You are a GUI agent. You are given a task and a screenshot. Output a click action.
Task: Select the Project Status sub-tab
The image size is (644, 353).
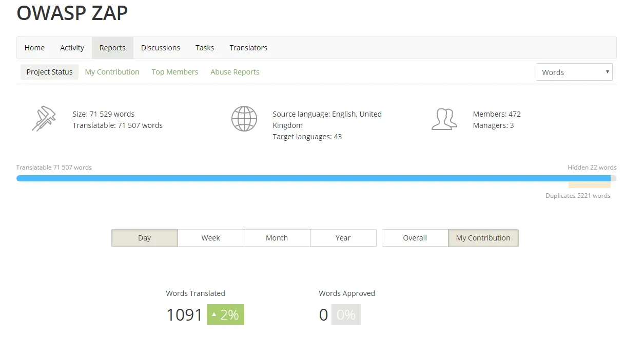pos(49,72)
